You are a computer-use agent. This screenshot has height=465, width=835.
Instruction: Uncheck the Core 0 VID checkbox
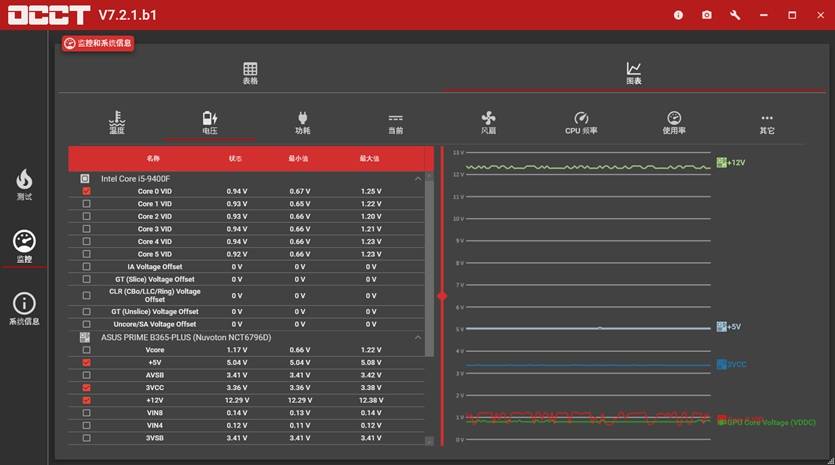pyautogui.click(x=86, y=191)
